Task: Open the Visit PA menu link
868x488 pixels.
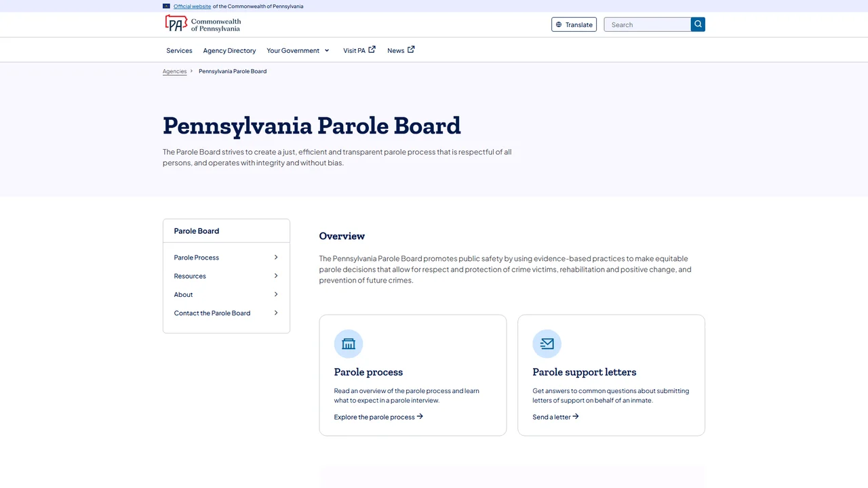Action: pyautogui.click(x=359, y=50)
